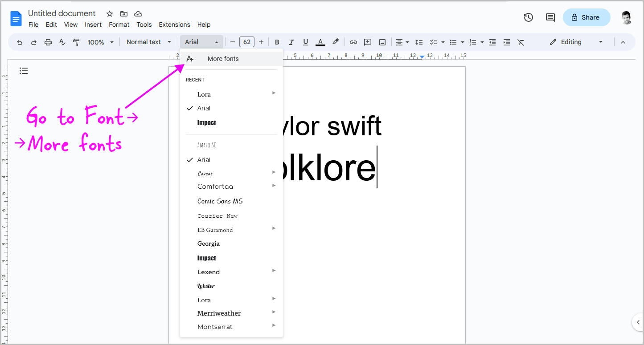Open checklist options dropdown arrow
Screen dimensions: 644x345
(443, 42)
